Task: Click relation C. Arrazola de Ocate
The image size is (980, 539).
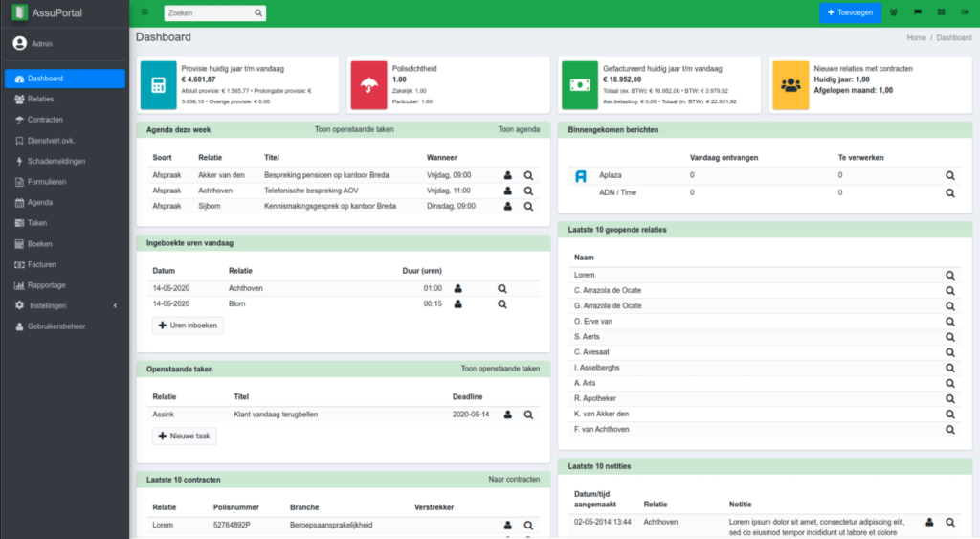Action: pos(608,291)
